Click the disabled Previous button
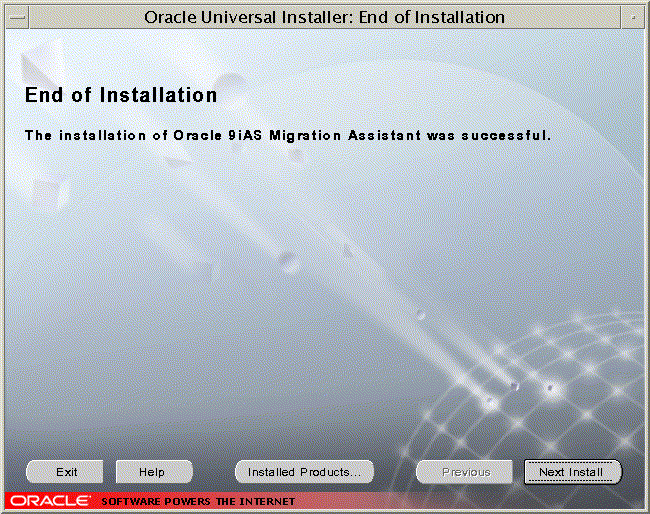 pos(464,472)
